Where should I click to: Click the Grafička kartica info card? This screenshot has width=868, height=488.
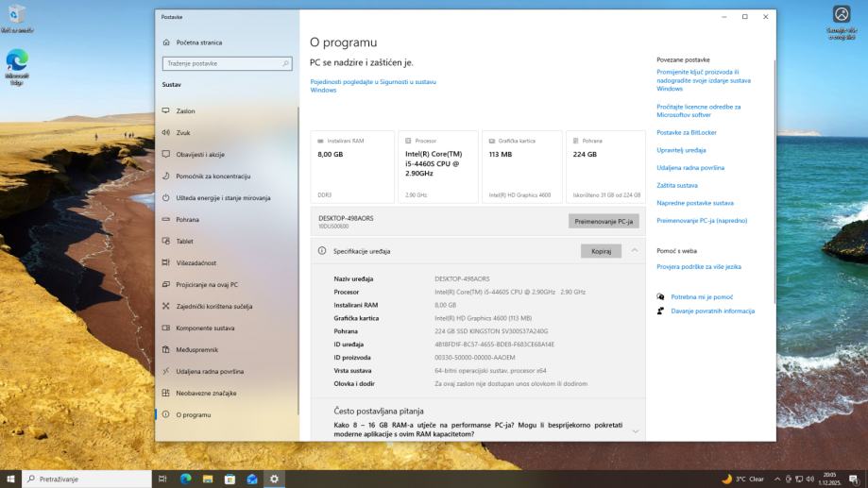point(522,167)
